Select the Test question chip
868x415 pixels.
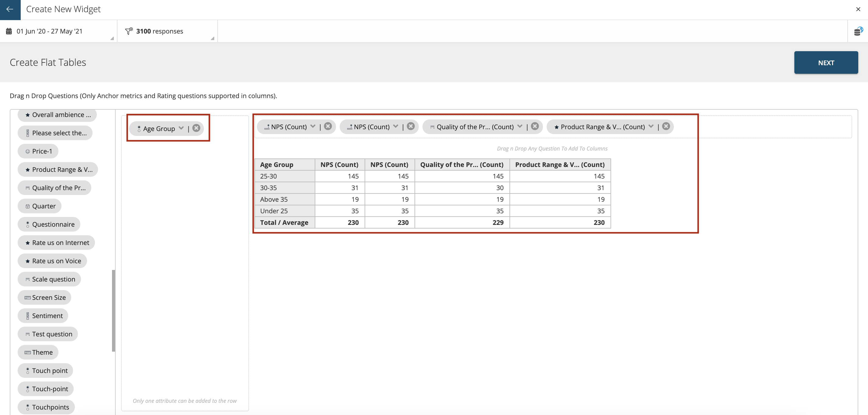(48, 334)
